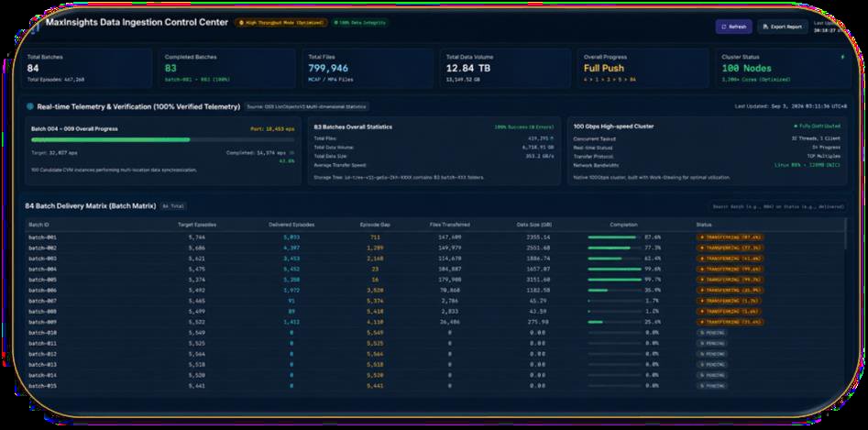Click the High Throughput Mode badge
868x430 pixels.
pos(281,23)
